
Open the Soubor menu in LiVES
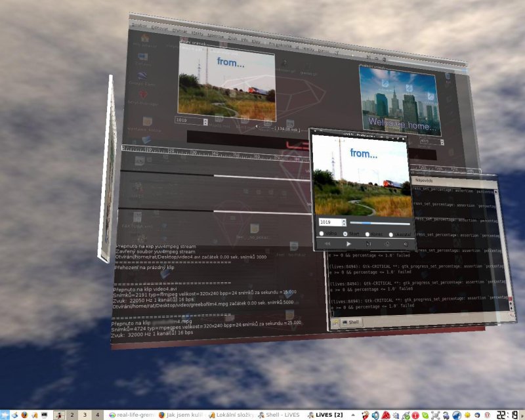[139, 25]
